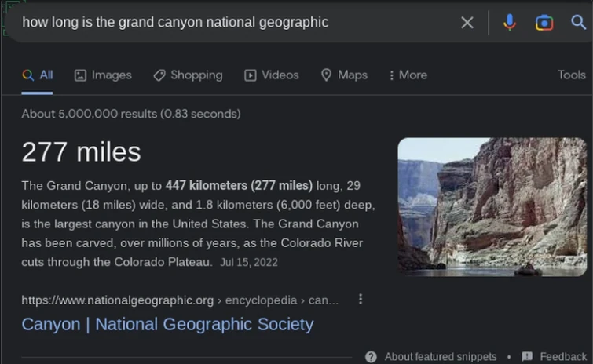Viewport: 593px width, 364px height.
Task: Expand the More search categories dropdown
Action: pyautogui.click(x=408, y=75)
